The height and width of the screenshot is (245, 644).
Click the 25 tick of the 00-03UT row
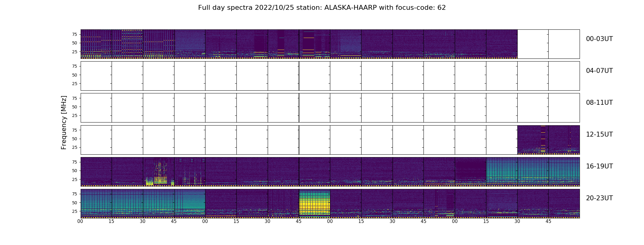coord(75,52)
